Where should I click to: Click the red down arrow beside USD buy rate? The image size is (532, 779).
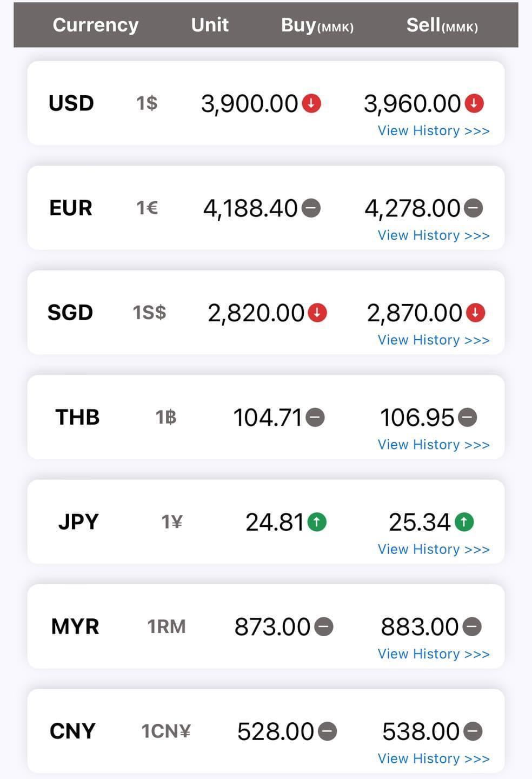coord(311,103)
